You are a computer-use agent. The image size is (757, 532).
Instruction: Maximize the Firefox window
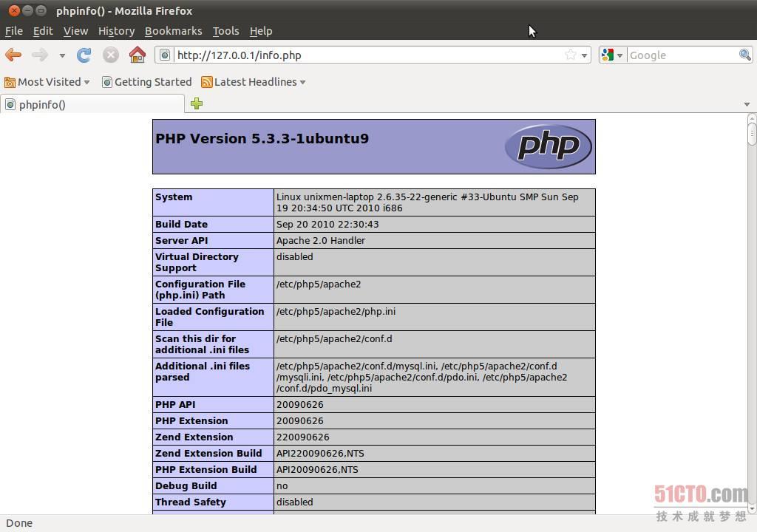tap(41, 10)
